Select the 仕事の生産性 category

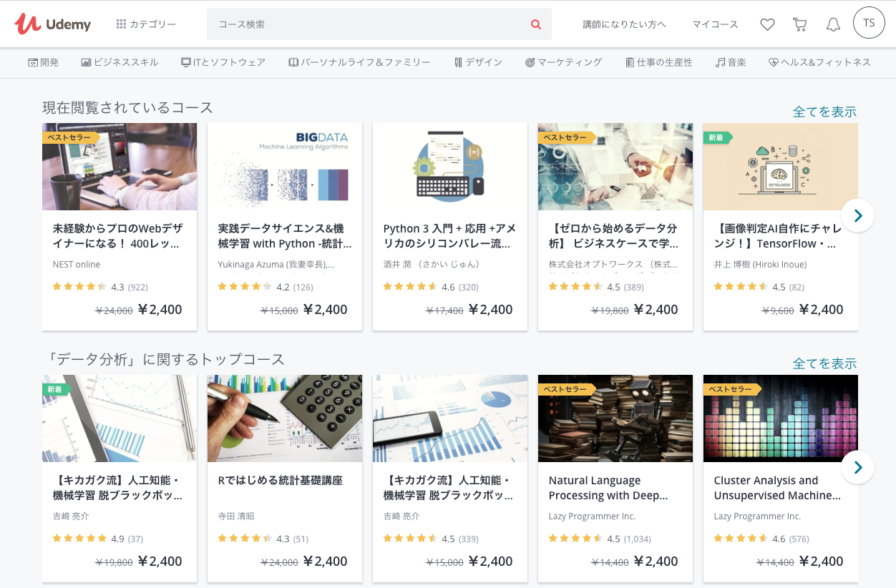pyautogui.click(x=658, y=62)
